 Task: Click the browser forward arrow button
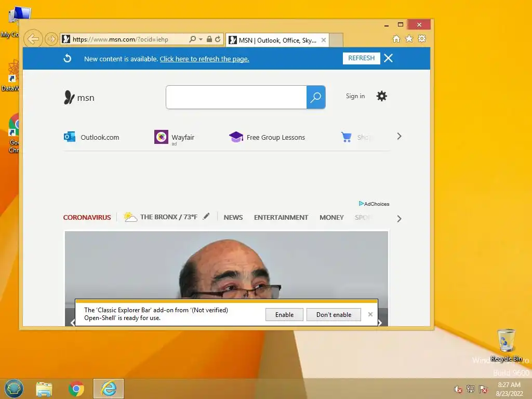pyautogui.click(x=51, y=39)
